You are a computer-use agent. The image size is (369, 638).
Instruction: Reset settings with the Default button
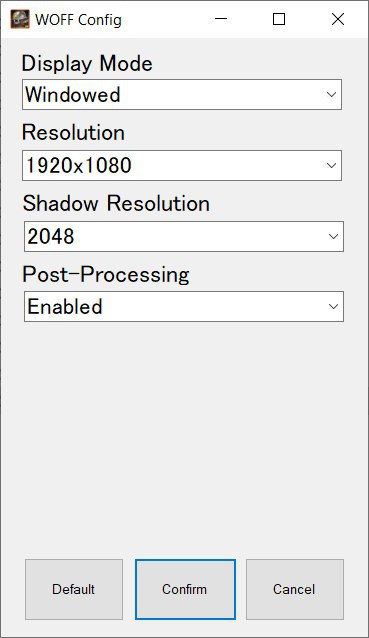(74, 589)
